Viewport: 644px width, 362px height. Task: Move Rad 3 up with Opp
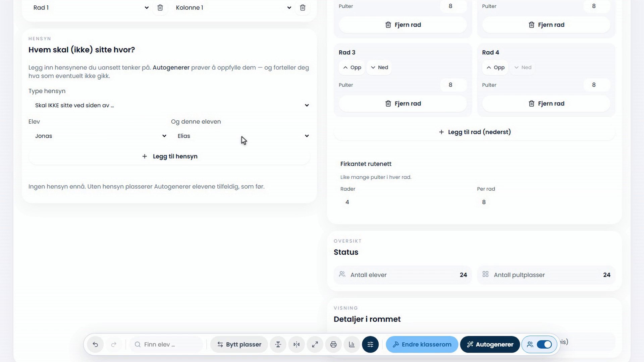352,67
